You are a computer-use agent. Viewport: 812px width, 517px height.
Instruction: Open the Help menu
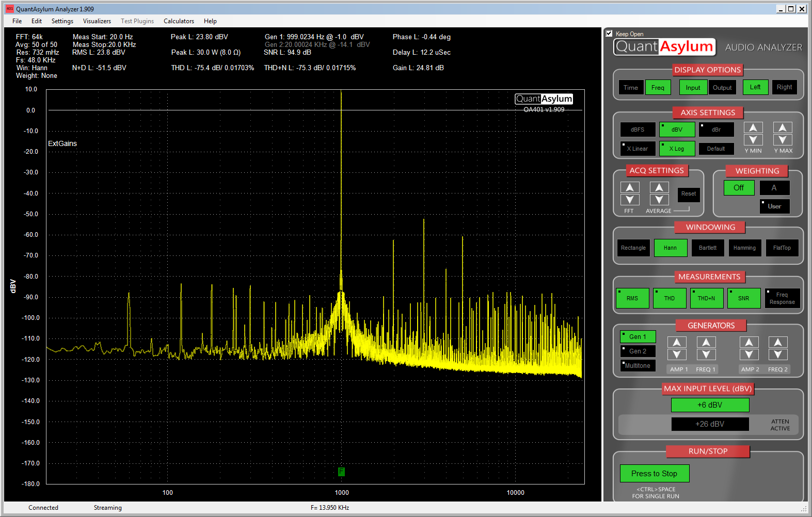pyautogui.click(x=210, y=21)
